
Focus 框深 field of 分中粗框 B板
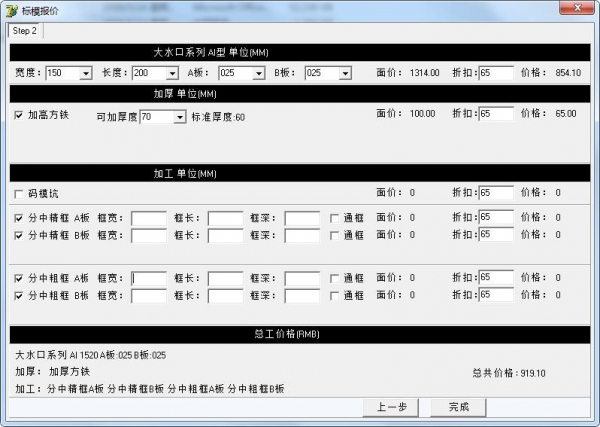pos(302,296)
